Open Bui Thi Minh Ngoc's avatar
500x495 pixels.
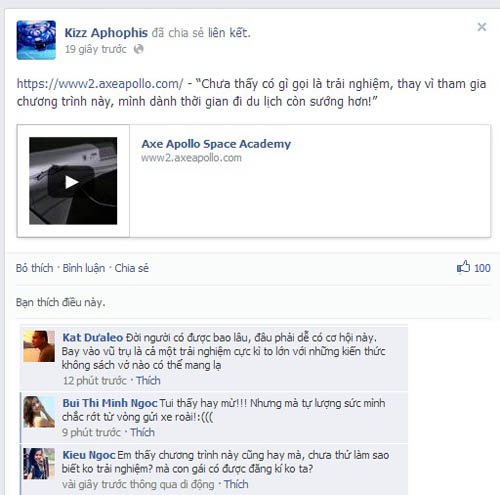click(x=39, y=412)
